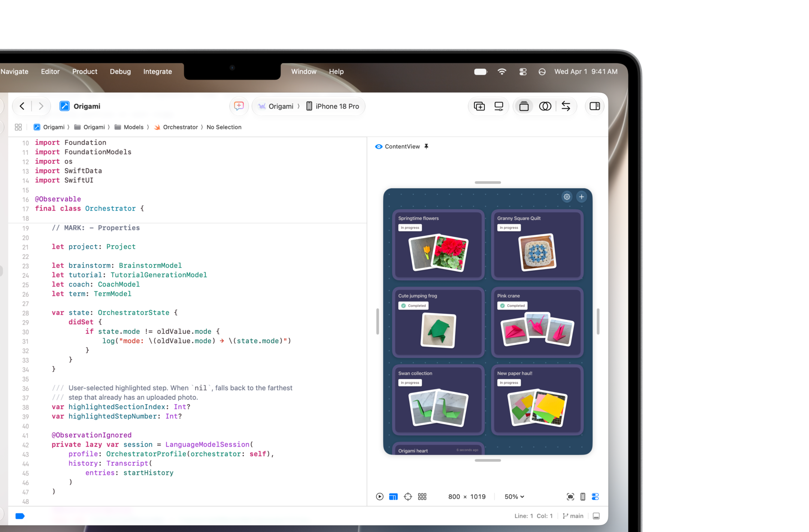Screen dimensions: 809x532
Task: Click the display monitor icon in the toolbar
Action: click(x=499, y=106)
